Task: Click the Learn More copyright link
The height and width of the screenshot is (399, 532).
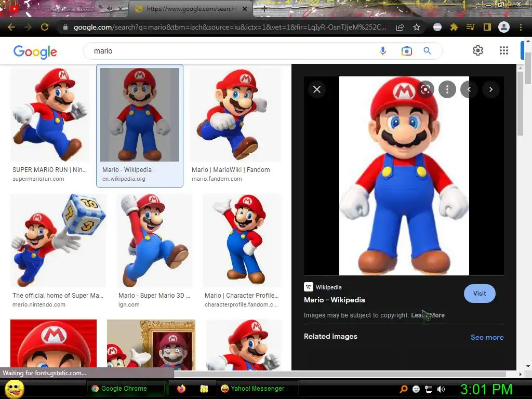Action: point(428,315)
